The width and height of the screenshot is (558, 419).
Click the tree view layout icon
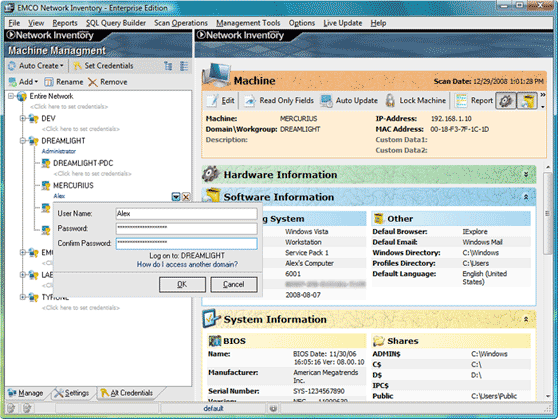(168, 66)
